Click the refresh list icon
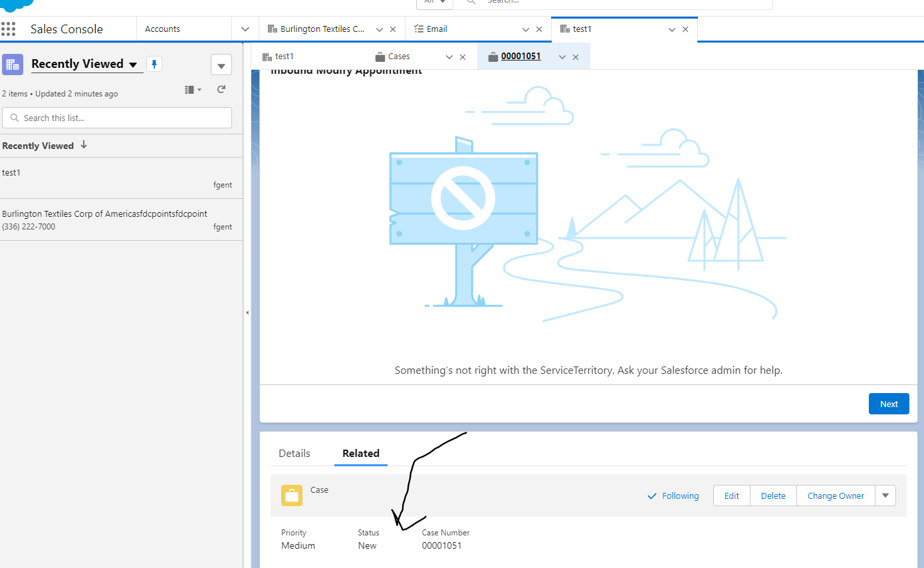Image resolution: width=924 pixels, height=568 pixels. click(x=221, y=89)
